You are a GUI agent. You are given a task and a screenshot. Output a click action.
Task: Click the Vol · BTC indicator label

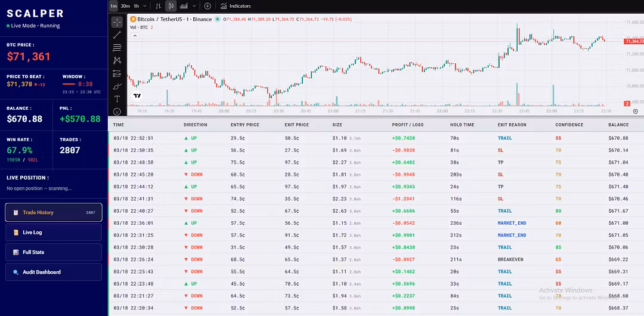pyautogui.click(x=139, y=27)
